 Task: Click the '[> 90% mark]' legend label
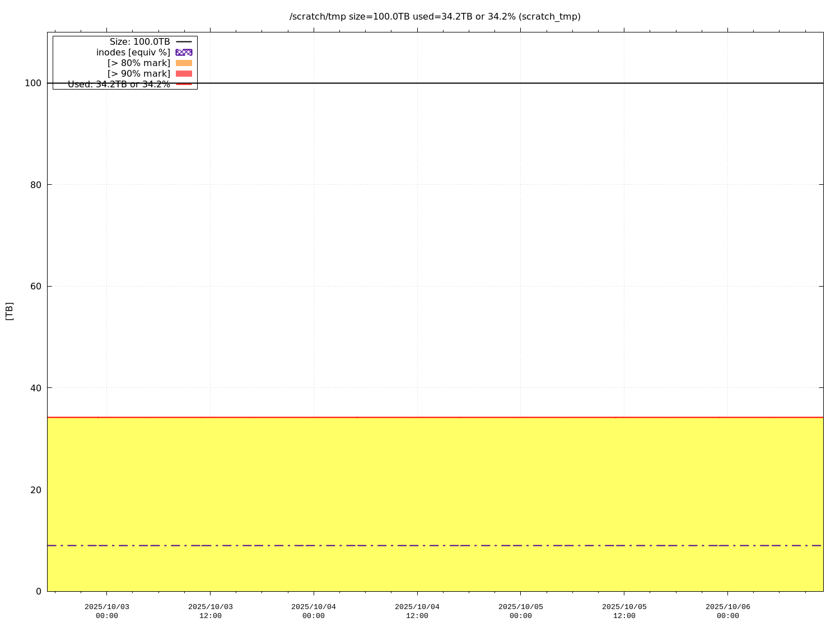(x=138, y=73)
